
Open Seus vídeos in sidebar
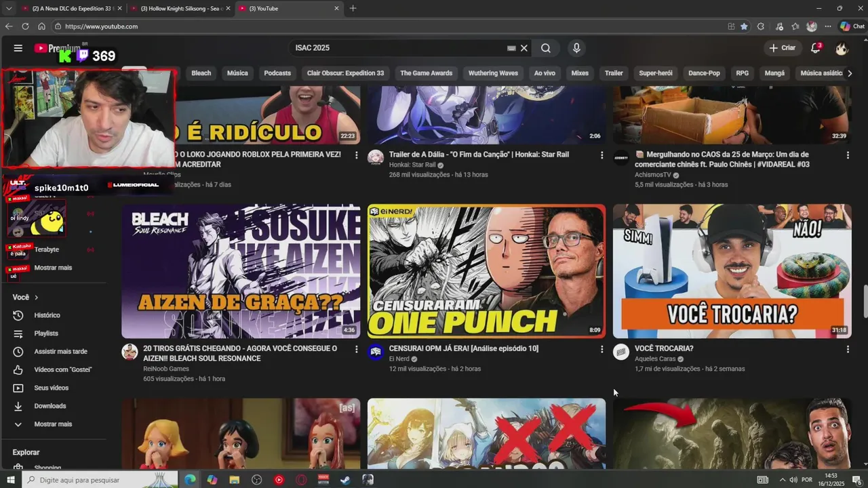click(x=51, y=388)
